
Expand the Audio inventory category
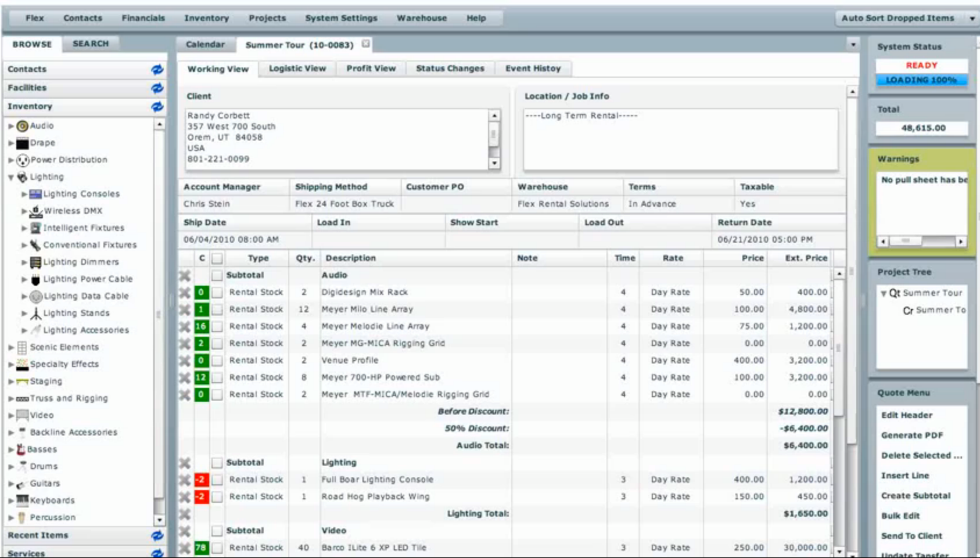tap(11, 126)
